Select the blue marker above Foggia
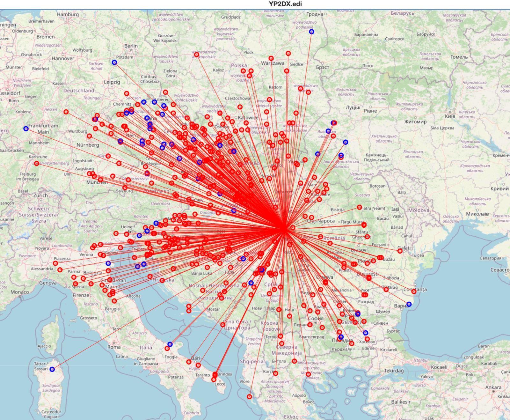510x420 pixels. pos(170,344)
